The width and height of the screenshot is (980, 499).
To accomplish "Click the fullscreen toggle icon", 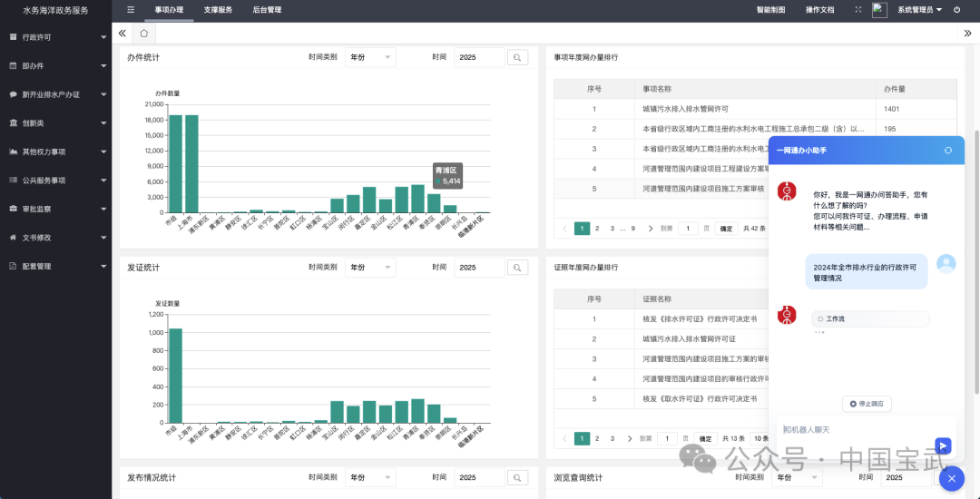I will 858,10.
